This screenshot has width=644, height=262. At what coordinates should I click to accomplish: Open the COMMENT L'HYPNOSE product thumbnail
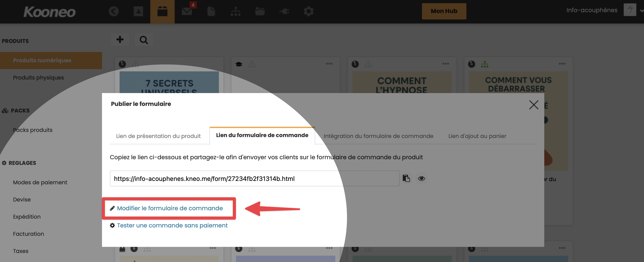coord(402,82)
